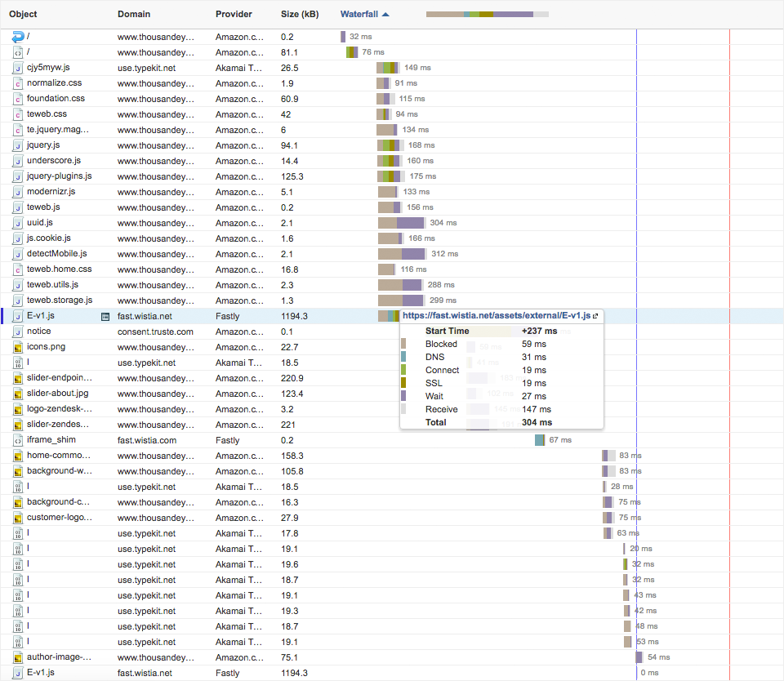The image size is (784, 681).
Task: Click the waterfall color legend bar in header
Action: click(x=487, y=14)
